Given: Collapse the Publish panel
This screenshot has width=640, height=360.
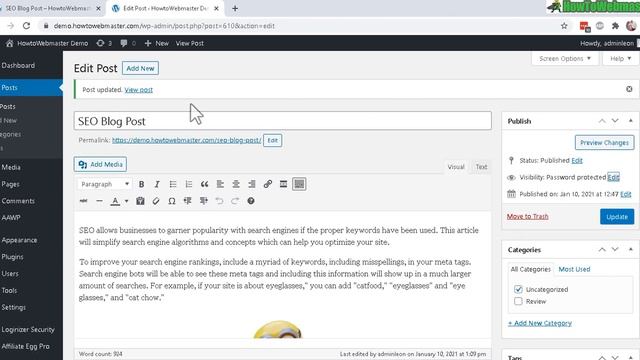Looking at the screenshot, I should [631, 121].
